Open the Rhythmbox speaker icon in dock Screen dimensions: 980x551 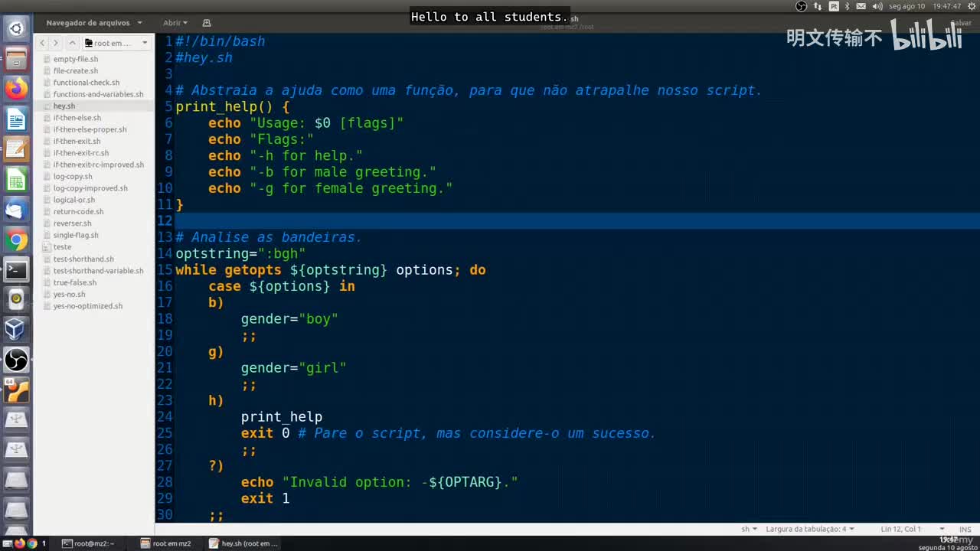pyautogui.click(x=16, y=299)
